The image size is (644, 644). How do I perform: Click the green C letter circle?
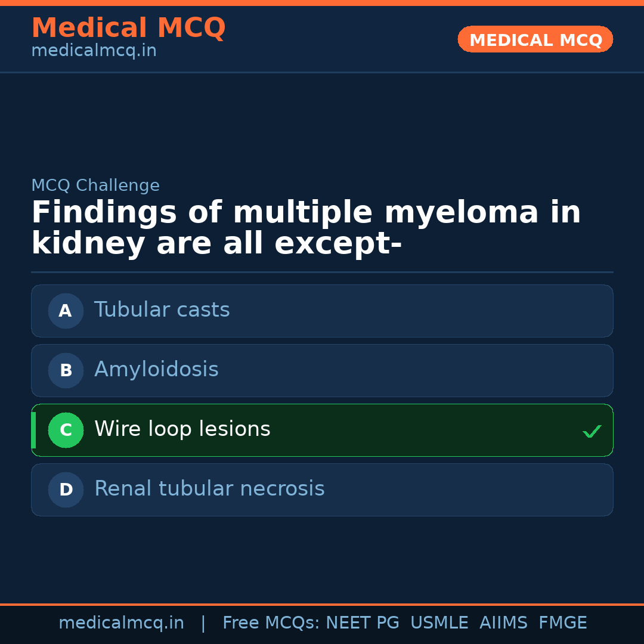coord(66,430)
